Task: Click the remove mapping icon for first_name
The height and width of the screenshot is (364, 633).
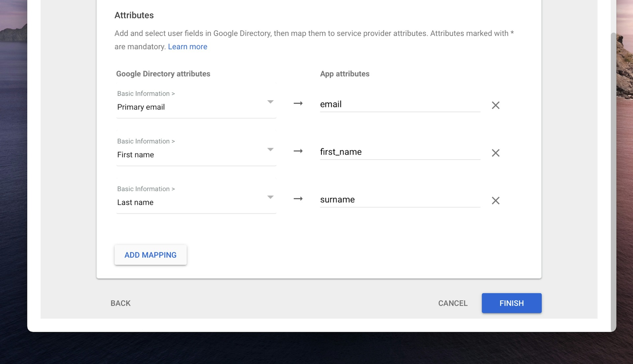Action: (x=495, y=153)
